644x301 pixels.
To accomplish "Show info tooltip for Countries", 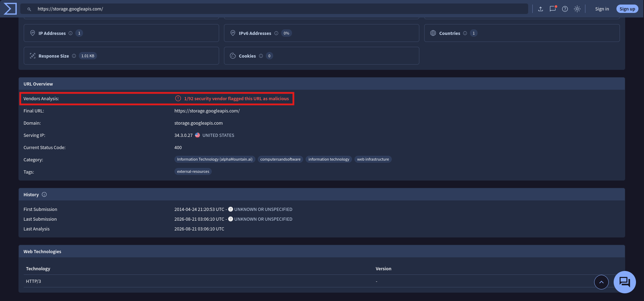I will pos(465,33).
